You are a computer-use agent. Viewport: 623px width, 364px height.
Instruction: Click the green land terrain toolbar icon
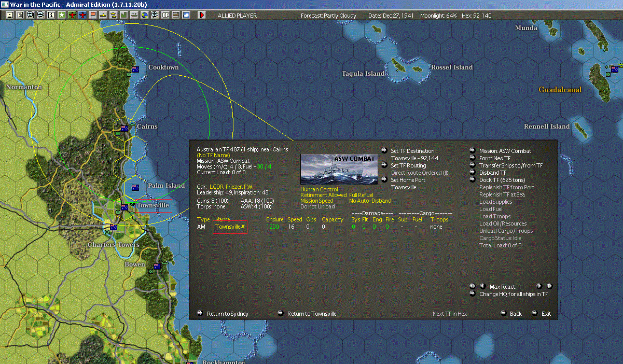tap(123, 15)
